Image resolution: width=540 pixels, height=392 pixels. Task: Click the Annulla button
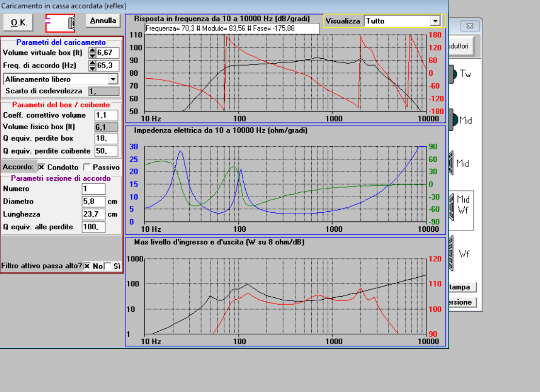(x=103, y=21)
